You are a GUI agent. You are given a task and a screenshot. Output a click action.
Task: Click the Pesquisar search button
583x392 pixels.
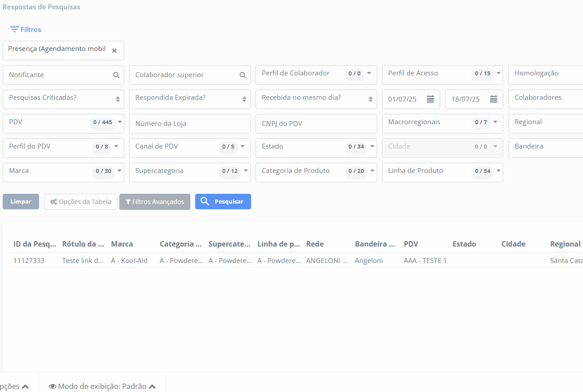point(223,202)
